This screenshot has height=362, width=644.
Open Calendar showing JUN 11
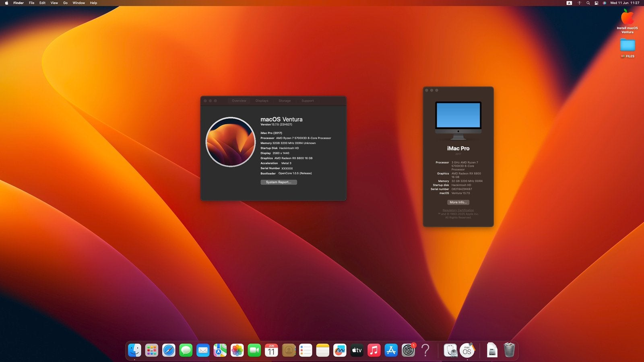pos(271,350)
